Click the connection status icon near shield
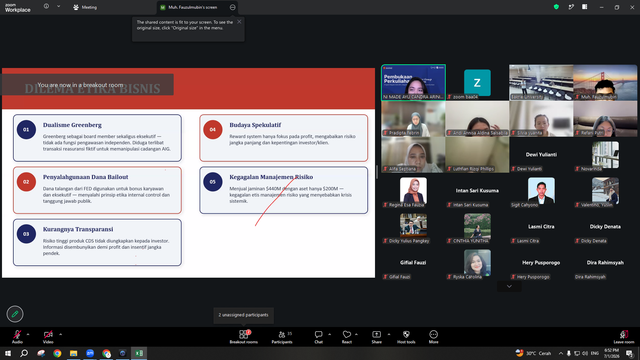This screenshot has height=360, width=640. pos(571,7)
